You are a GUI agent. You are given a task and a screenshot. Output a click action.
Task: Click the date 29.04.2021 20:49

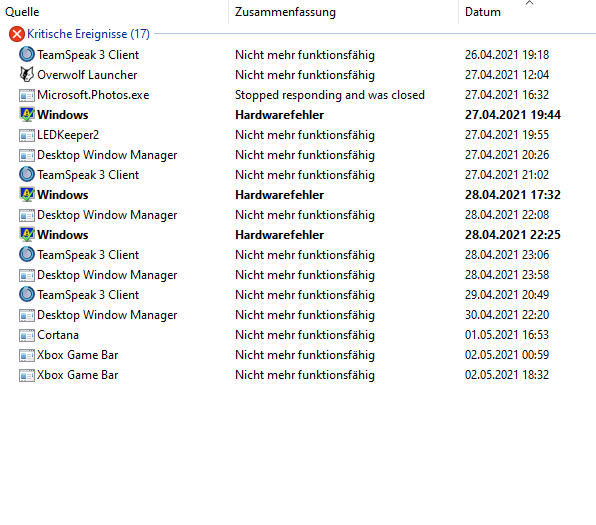(507, 295)
